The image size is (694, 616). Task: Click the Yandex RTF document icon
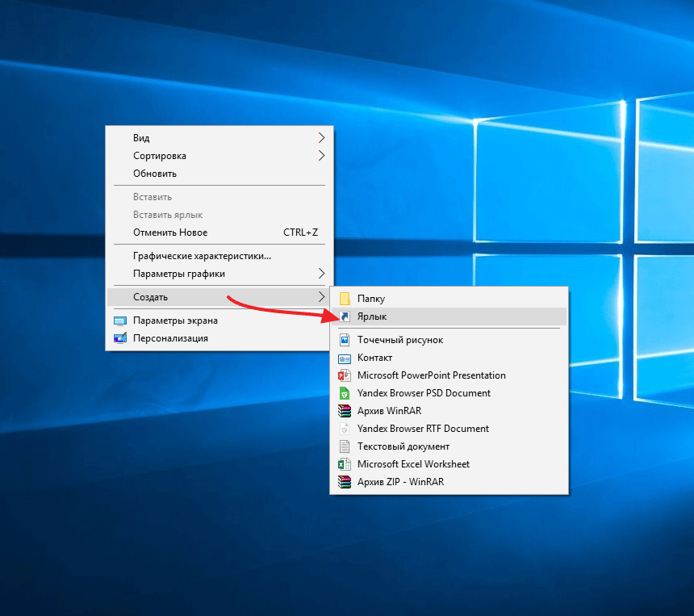pyautogui.click(x=345, y=429)
